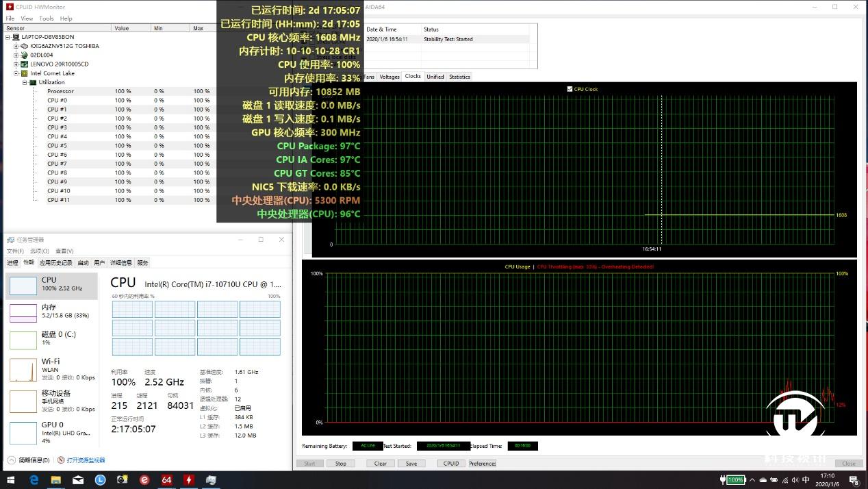Click the network icon in the system tray
This screenshot has width=868, height=489.
click(x=784, y=480)
